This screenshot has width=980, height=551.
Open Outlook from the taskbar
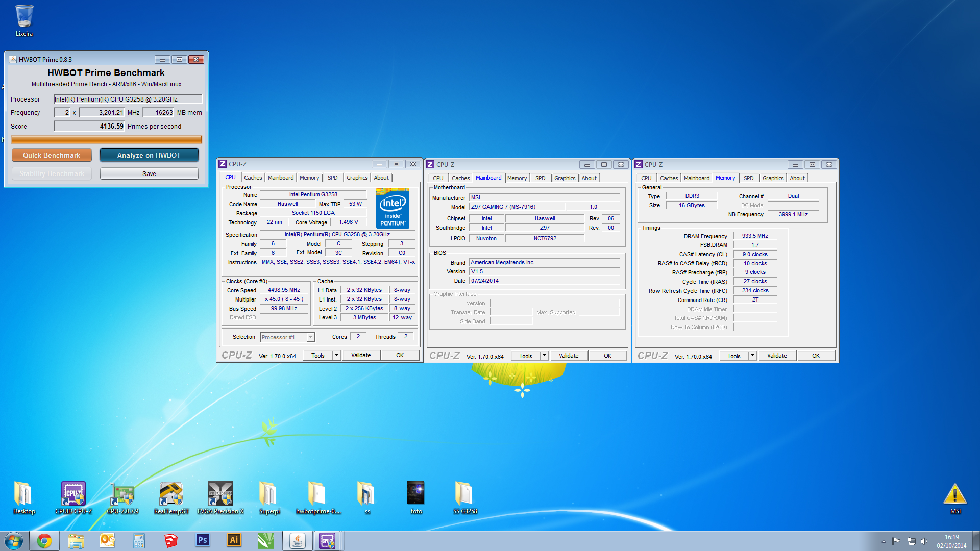[107, 541]
